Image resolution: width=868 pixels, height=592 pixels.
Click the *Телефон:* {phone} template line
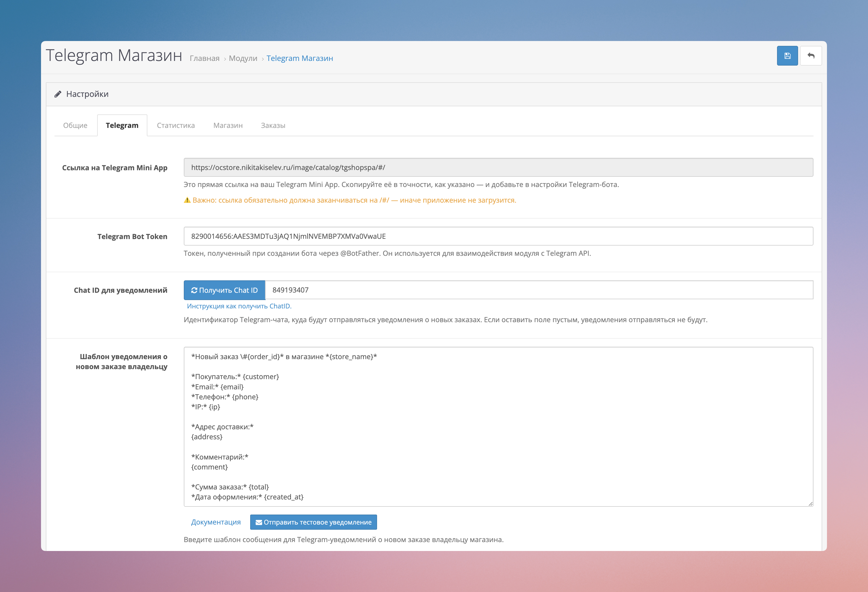(x=225, y=397)
